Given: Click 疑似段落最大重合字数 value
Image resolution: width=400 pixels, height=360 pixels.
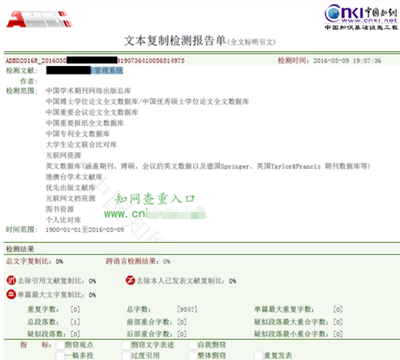Looking at the screenshot, I should [x=338, y=322].
